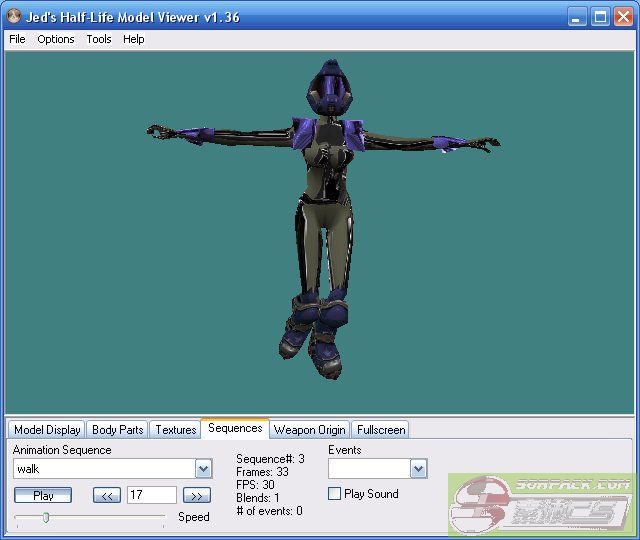Viewport: 640px width, 540px height.
Task: Open the Fullscreen tab
Action: click(381, 430)
